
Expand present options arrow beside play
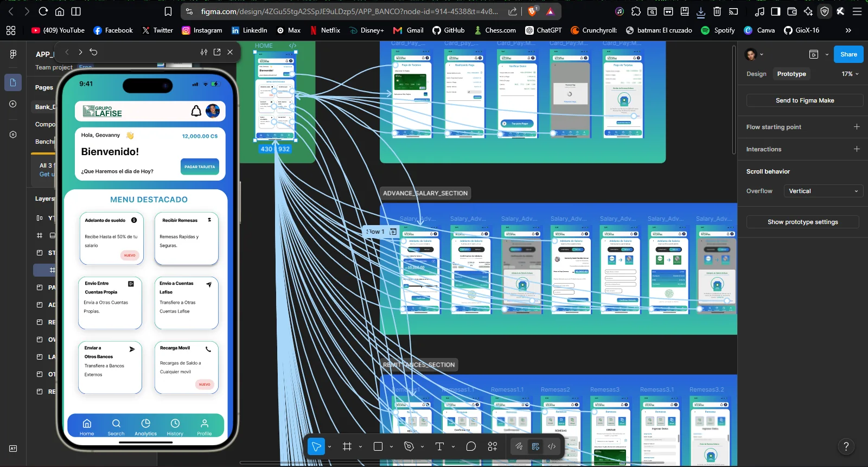827,54
